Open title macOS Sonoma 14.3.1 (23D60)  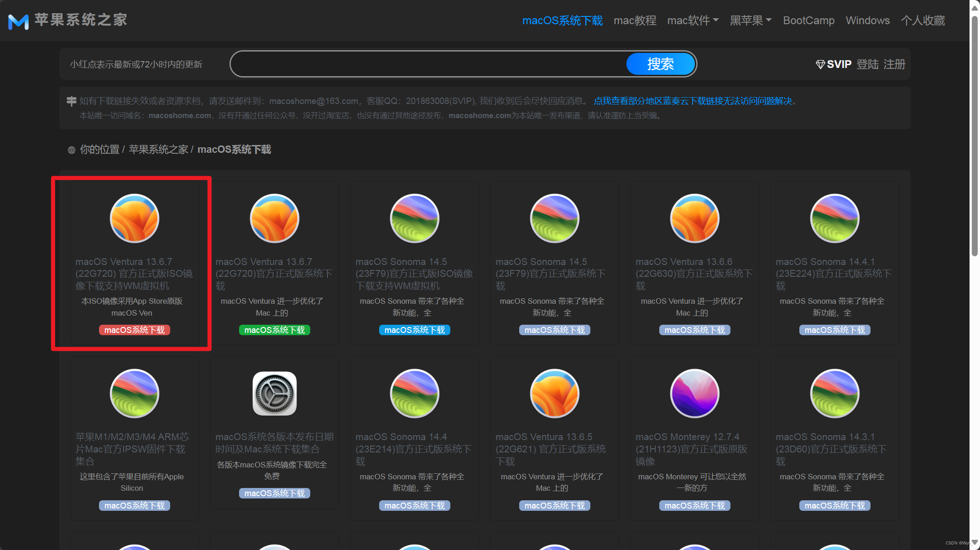tap(832, 449)
